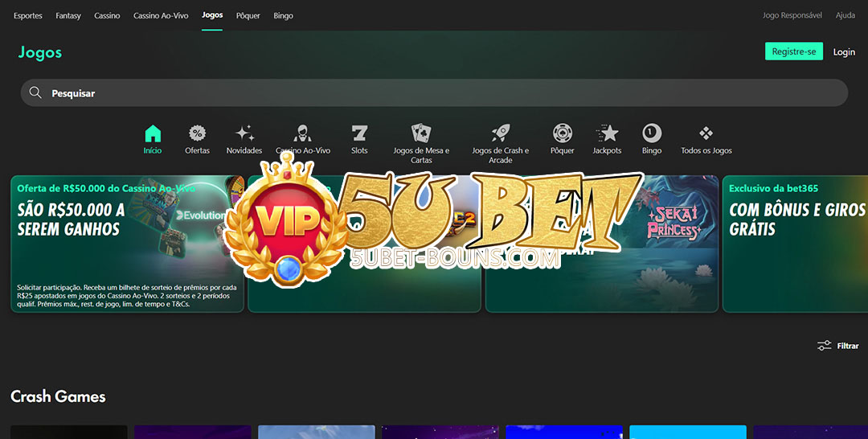Image resolution: width=868 pixels, height=439 pixels.
Task: Open Cassino Ao-Vivo in top navigation
Action: click(161, 15)
